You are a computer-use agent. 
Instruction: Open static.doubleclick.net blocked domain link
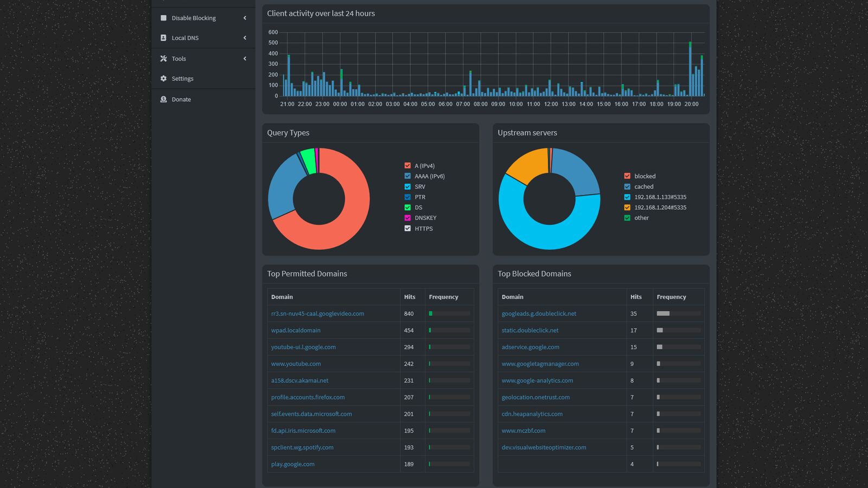point(530,330)
